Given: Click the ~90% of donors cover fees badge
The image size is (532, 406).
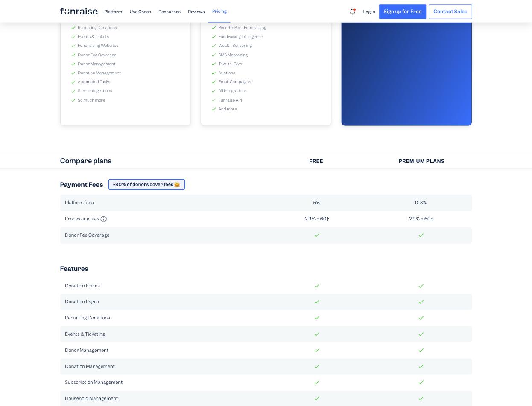Looking at the screenshot, I should tap(146, 184).
